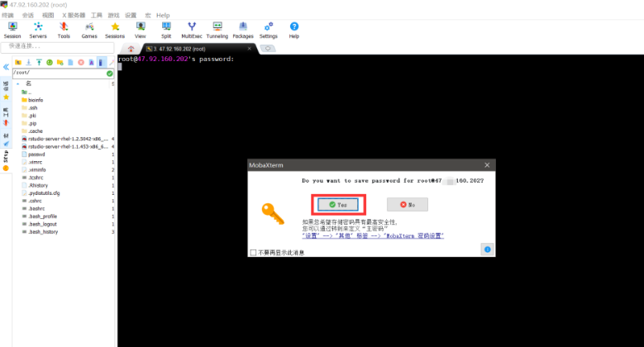The image size is (644, 347).
Task: Open the Help menu in menu bar
Action: point(163,15)
